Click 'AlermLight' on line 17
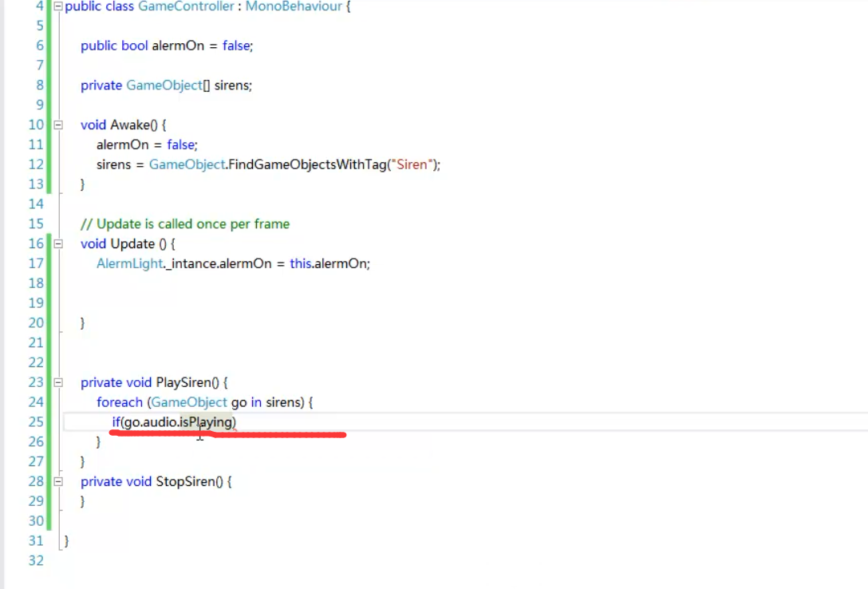The width and height of the screenshot is (868, 589). [x=129, y=264]
